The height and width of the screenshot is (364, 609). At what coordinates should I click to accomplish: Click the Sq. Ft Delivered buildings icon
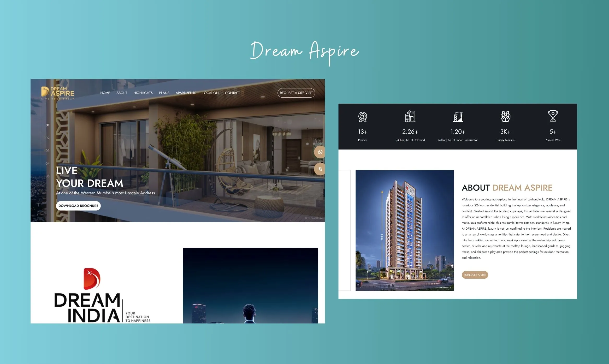(x=410, y=116)
